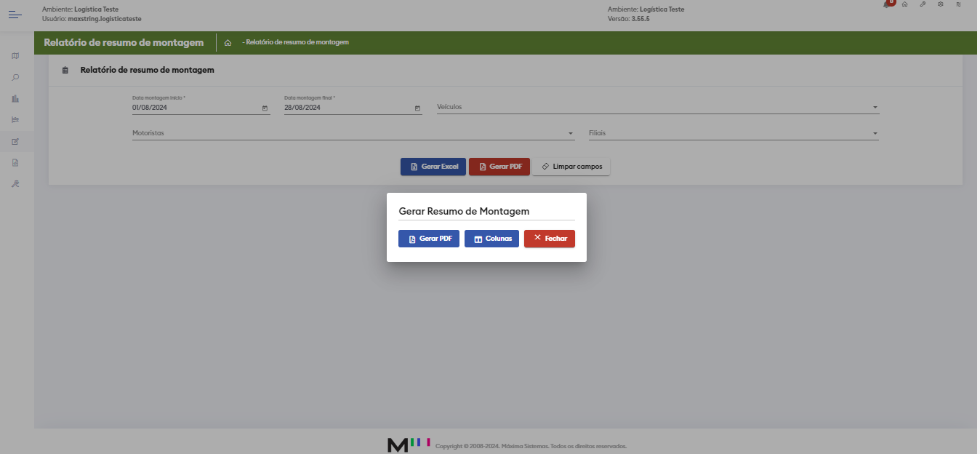Screen dimensions: 980x454
Task: Click the Gerar Excel button
Action: point(433,167)
